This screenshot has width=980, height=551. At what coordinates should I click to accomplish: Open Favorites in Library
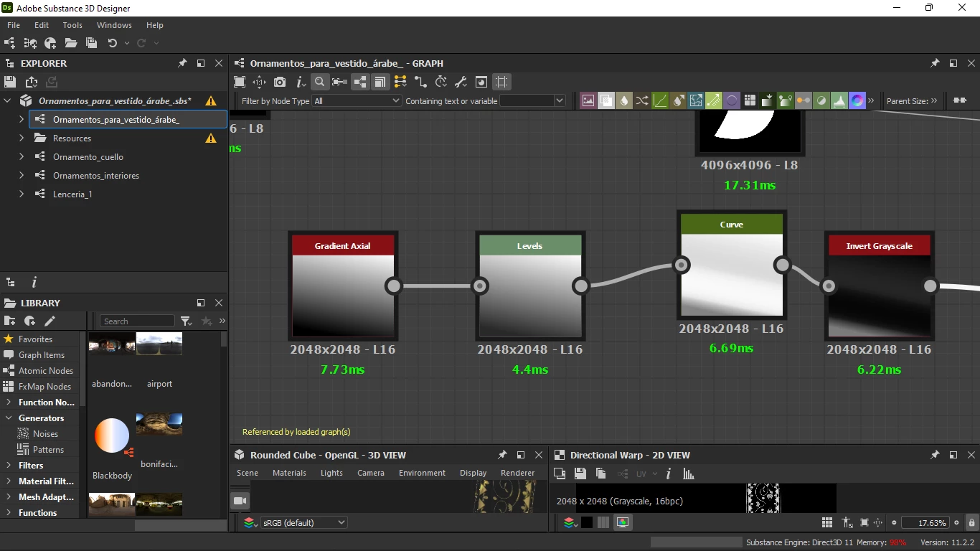[x=35, y=339]
